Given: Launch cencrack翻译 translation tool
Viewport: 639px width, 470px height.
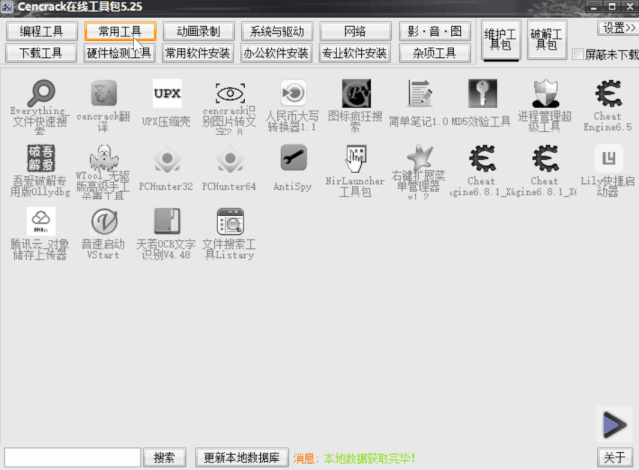Looking at the screenshot, I should click(104, 94).
